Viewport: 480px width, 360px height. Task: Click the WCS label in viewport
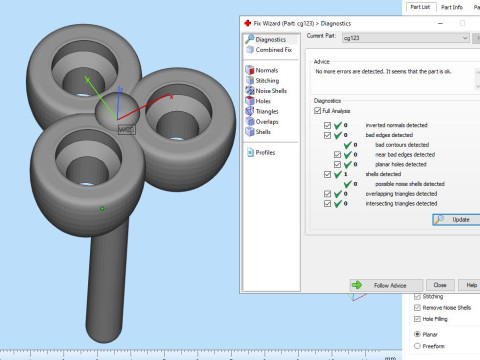[x=127, y=130]
